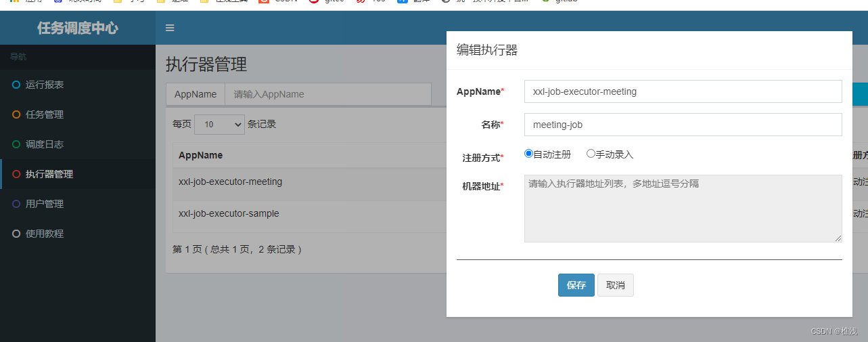Viewport: 868px width, 342px height.
Task: Click the green circle icon beside 调度日志
Action: click(16, 144)
